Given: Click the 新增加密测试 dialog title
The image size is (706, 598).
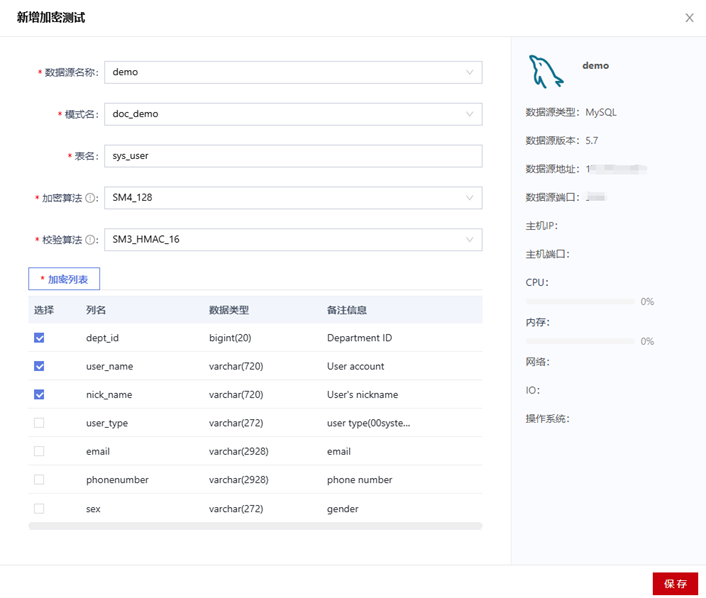Looking at the screenshot, I should [x=51, y=18].
